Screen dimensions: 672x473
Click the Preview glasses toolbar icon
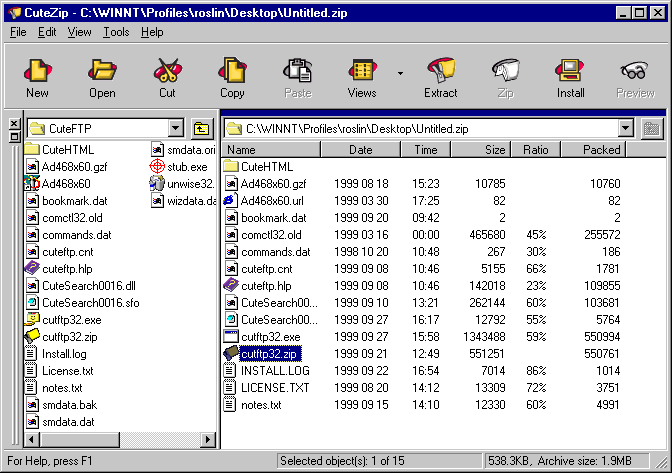(x=635, y=71)
